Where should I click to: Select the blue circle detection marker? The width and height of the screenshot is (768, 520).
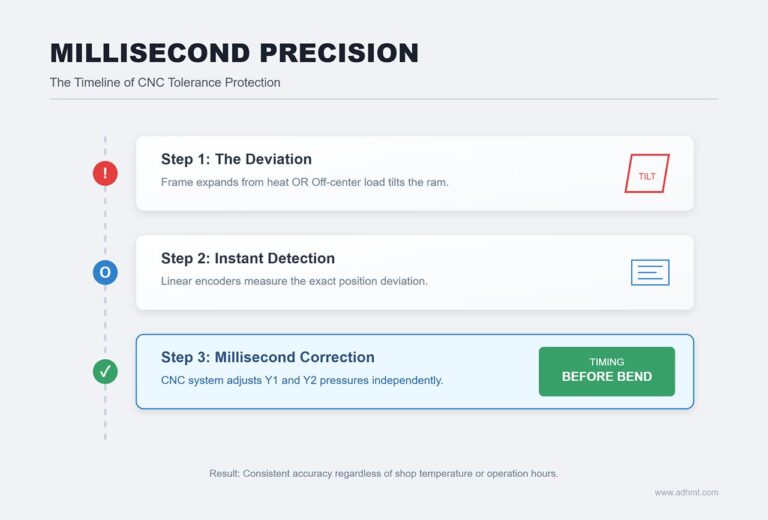tap(105, 272)
